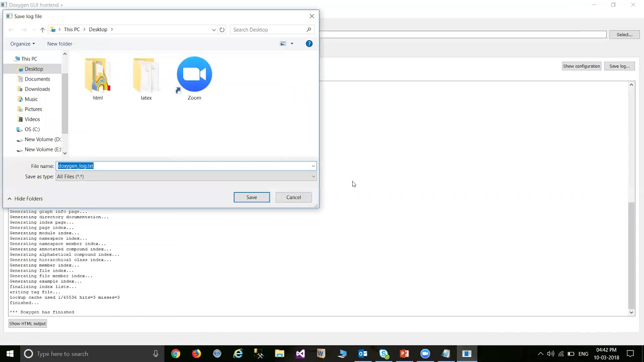Click the navigation pane scroll down arrow

(64, 153)
